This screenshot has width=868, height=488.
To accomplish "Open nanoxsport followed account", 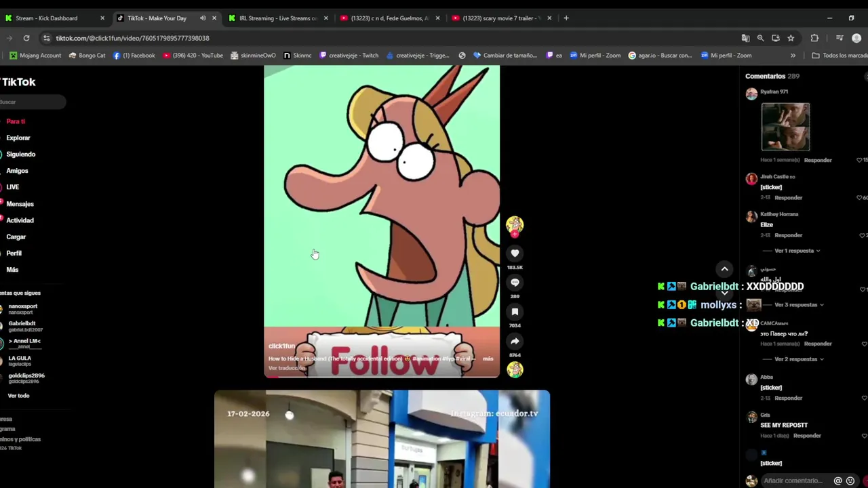I will pyautogui.click(x=22, y=309).
